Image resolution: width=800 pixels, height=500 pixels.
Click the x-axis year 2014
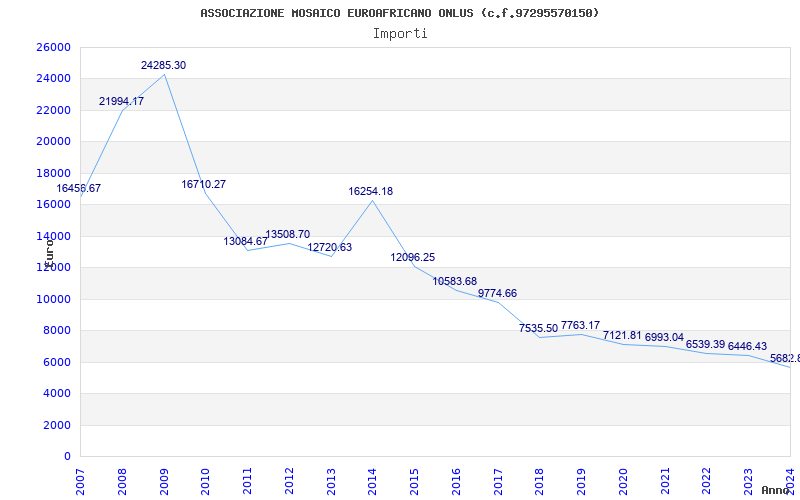[373, 482]
